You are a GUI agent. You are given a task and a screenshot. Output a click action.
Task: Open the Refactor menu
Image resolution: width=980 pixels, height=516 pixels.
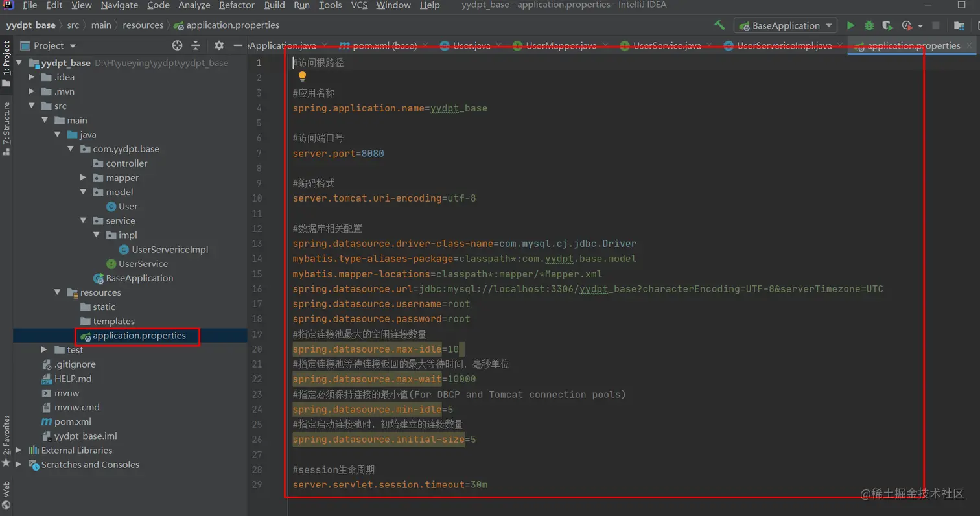click(x=237, y=5)
